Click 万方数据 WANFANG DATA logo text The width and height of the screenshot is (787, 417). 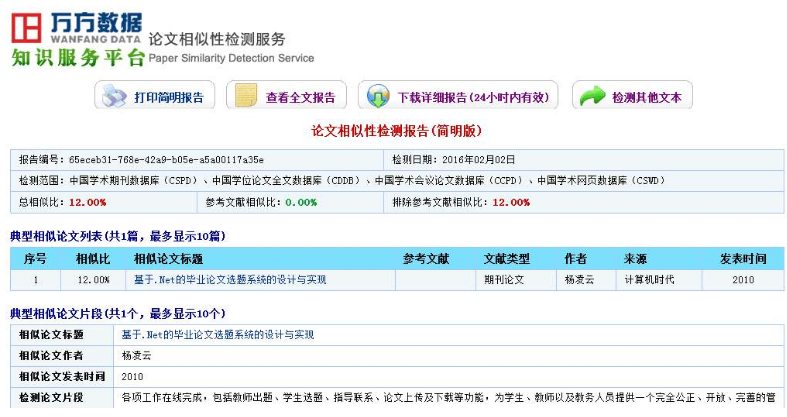tap(96, 28)
